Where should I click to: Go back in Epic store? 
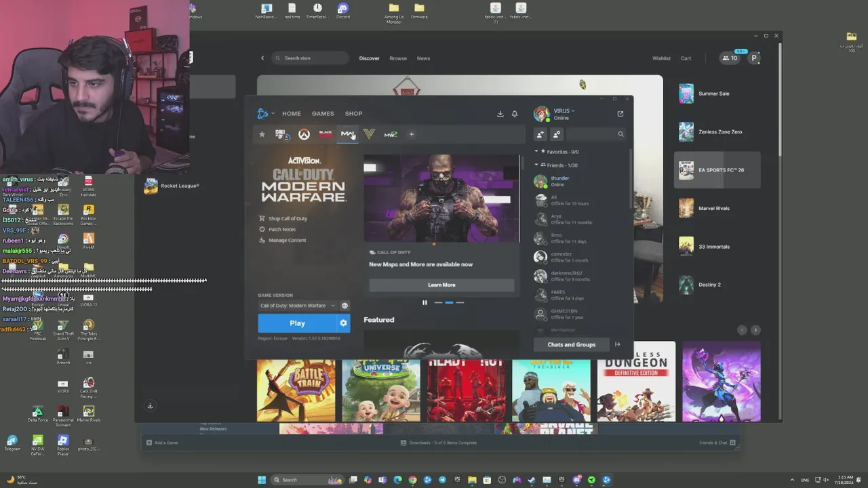[x=262, y=58]
